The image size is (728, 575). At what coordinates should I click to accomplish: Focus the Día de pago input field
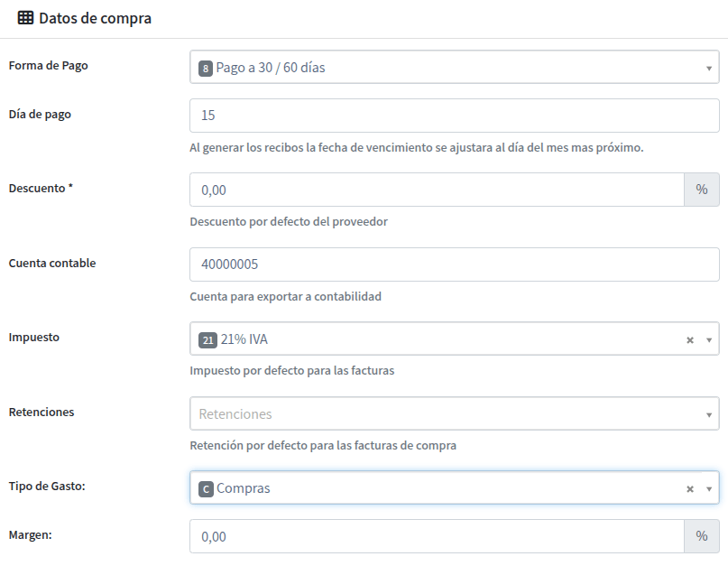(x=455, y=116)
